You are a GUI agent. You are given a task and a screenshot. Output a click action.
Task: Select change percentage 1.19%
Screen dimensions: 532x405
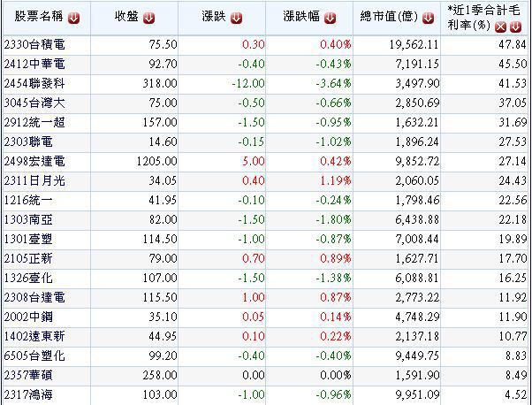(x=336, y=180)
